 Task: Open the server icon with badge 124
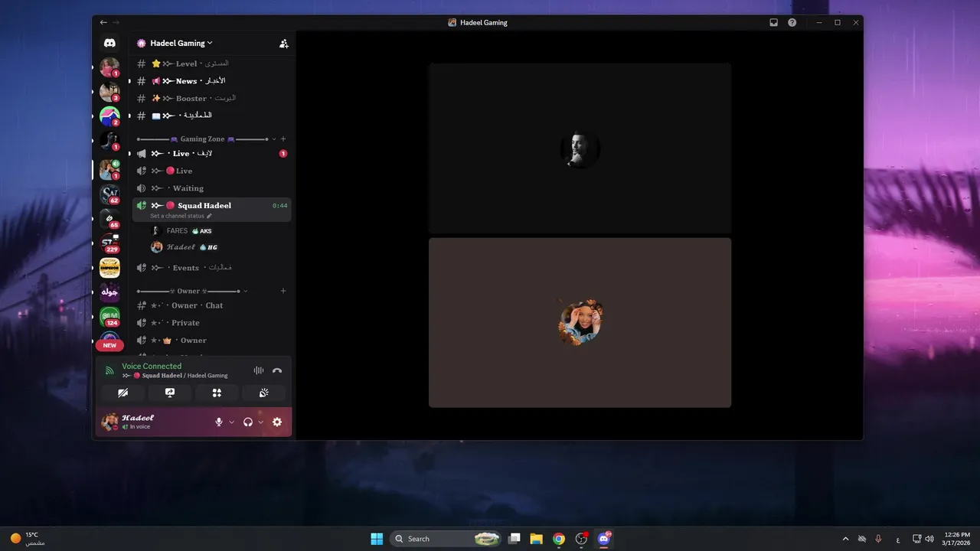pyautogui.click(x=109, y=317)
